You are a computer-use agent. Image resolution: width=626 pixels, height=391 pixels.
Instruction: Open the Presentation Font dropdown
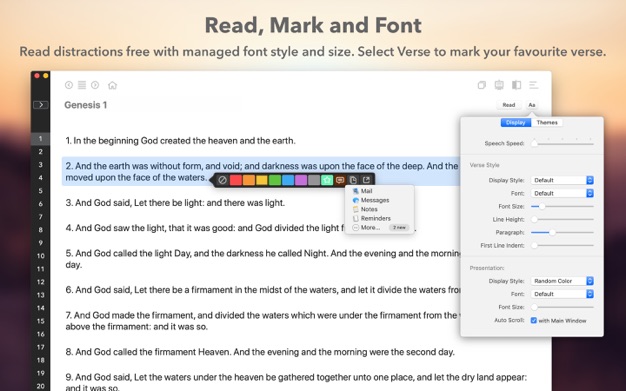coord(562,294)
